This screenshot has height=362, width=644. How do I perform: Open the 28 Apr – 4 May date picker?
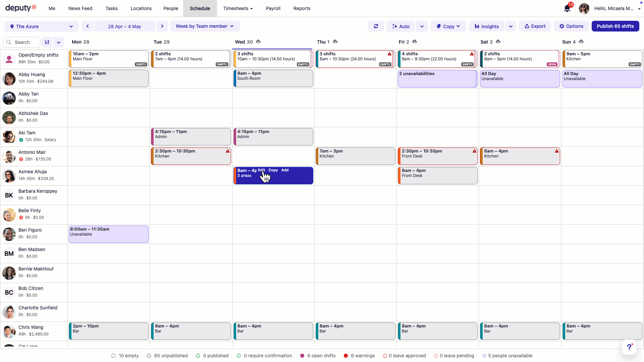click(x=124, y=26)
